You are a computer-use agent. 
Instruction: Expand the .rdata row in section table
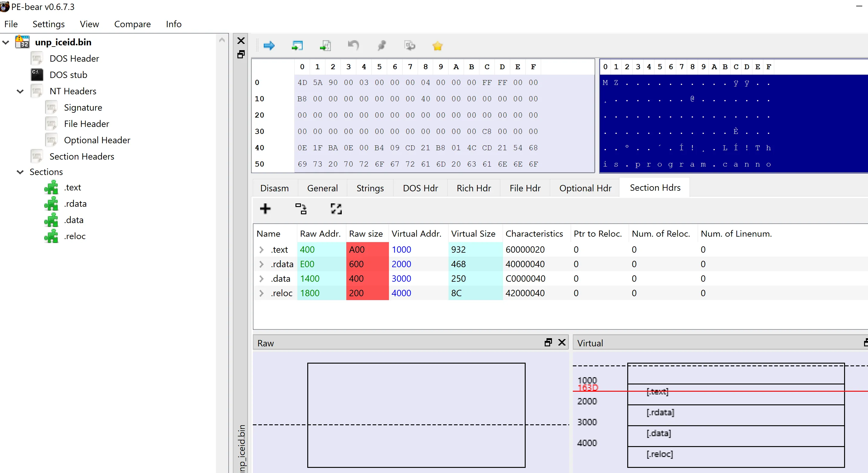[261, 264]
